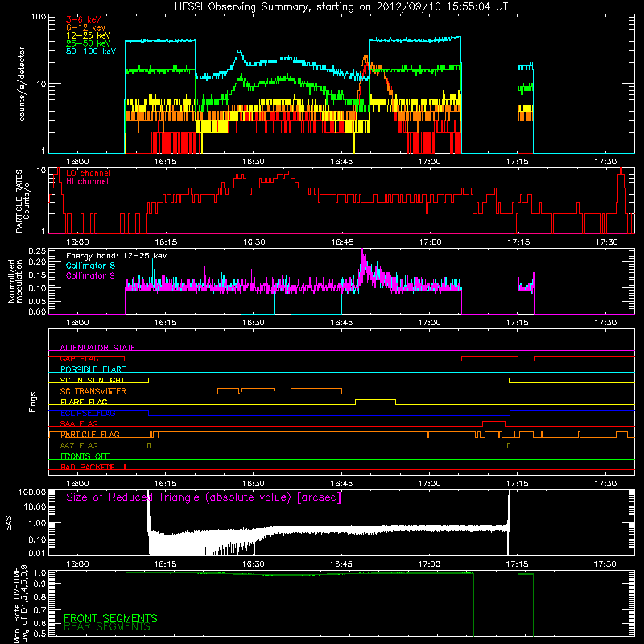Select the green 25-50 keV legend entry
This screenshot has width=644, height=644.
88,43
